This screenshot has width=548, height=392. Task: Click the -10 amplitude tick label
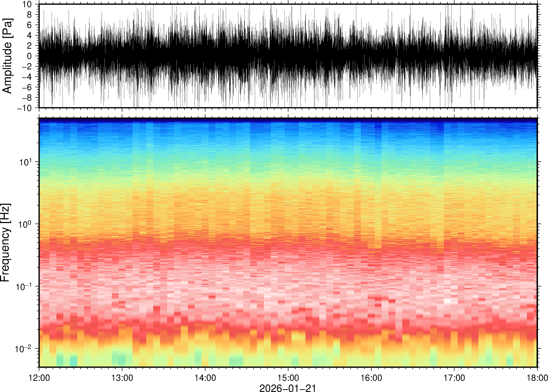[x=24, y=108]
